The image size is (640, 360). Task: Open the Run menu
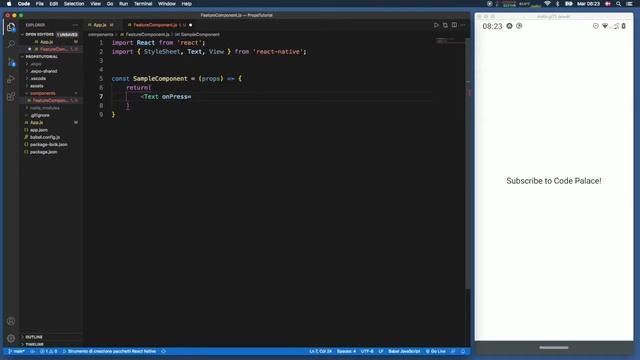(123, 4)
